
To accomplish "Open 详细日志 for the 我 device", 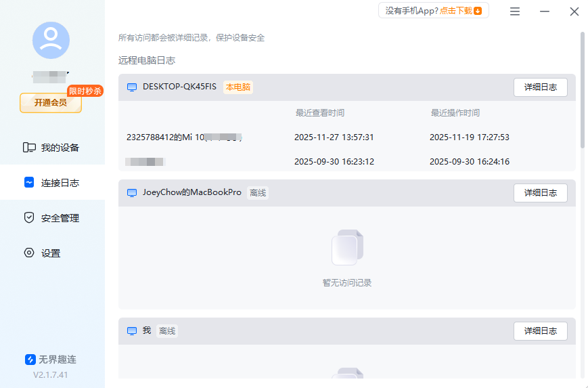I will (x=541, y=331).
